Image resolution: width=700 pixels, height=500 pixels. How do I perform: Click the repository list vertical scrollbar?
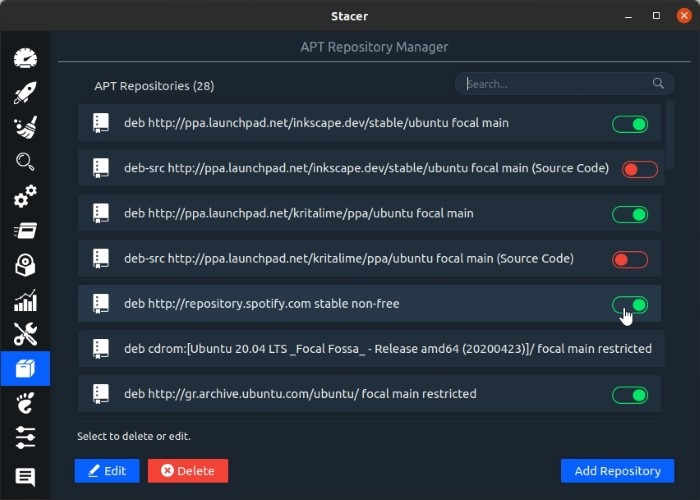click(670, 135)
